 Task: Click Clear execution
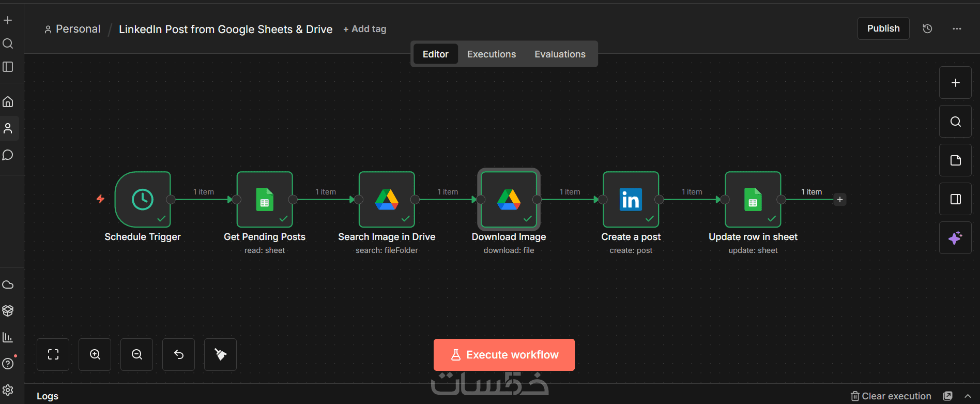tap(891, 396)
